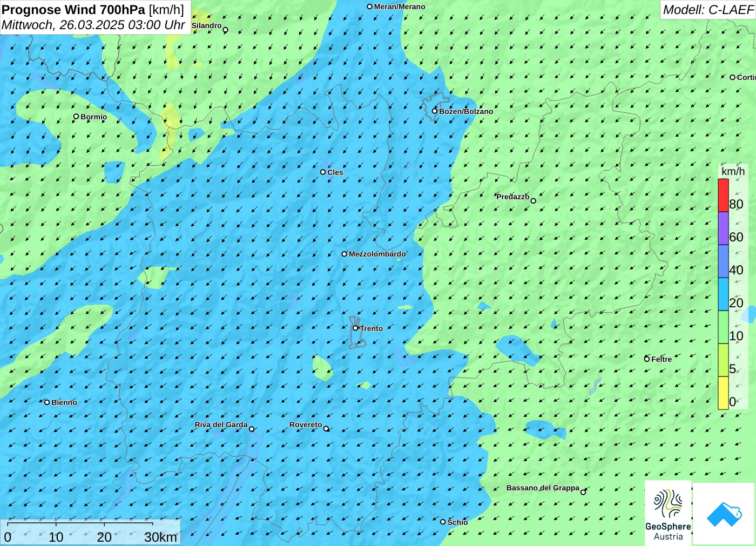Open the GeoSphere Austria logo
This screenshot has height=546, width=756.
tap(668, 513)
